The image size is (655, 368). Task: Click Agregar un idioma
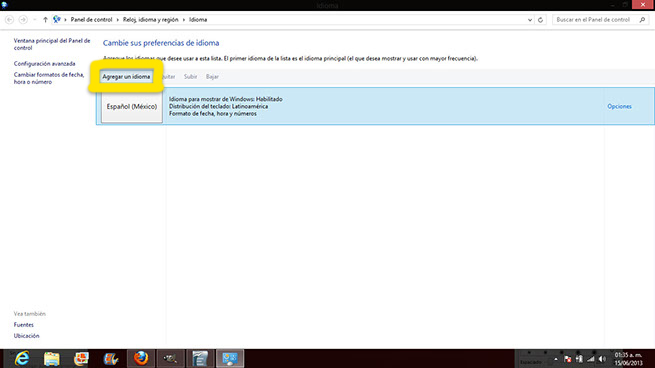point(126,76)
